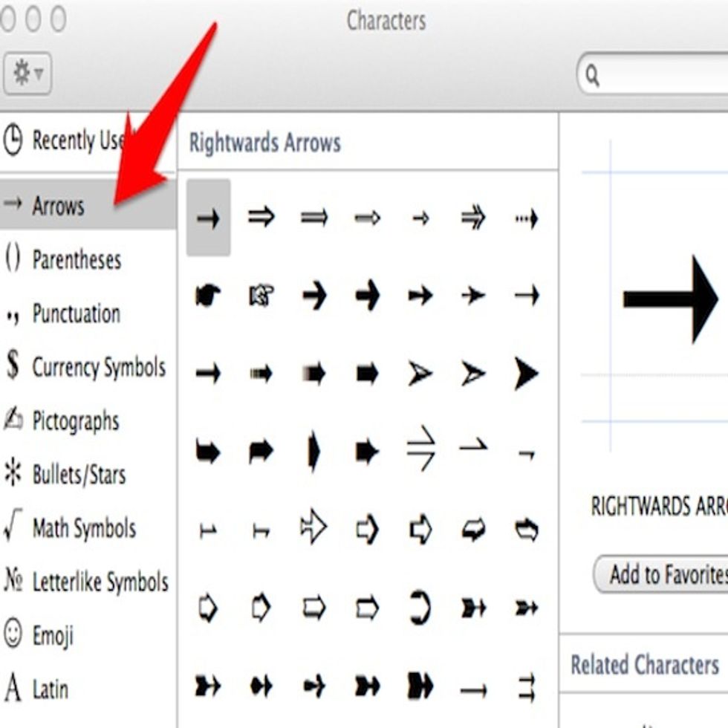The height and width of the screenshot is (728, 728).
Task: Select the dashed rightwards arrow in first row
Action: pos(526,218)
